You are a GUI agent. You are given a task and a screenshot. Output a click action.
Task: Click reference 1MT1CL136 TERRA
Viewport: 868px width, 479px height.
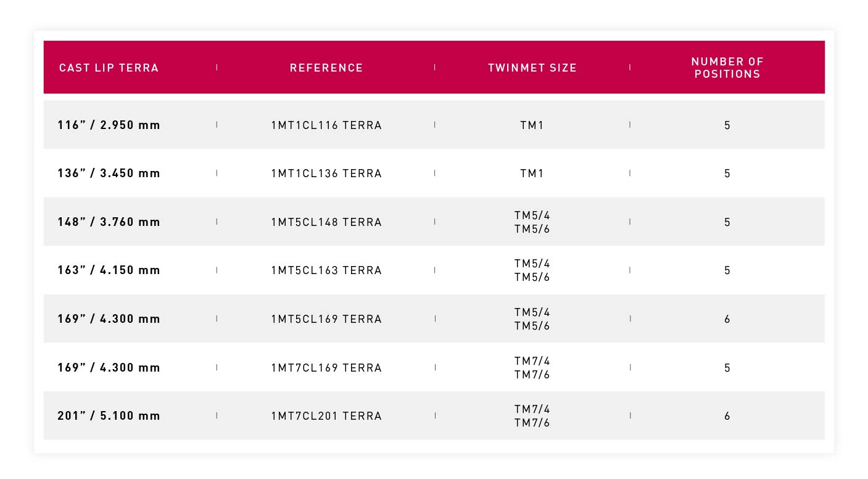click(x=326, y=173)
